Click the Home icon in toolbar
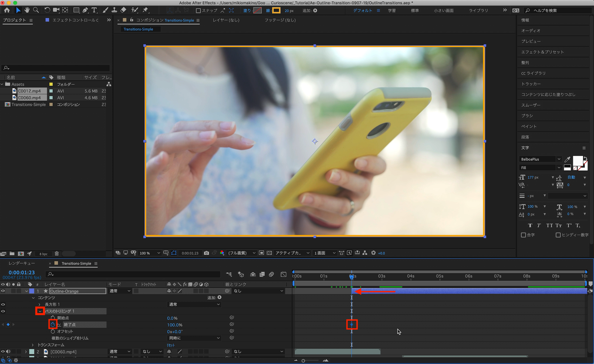The width and height of the screenshot is (594, 364). click(7, 10)
